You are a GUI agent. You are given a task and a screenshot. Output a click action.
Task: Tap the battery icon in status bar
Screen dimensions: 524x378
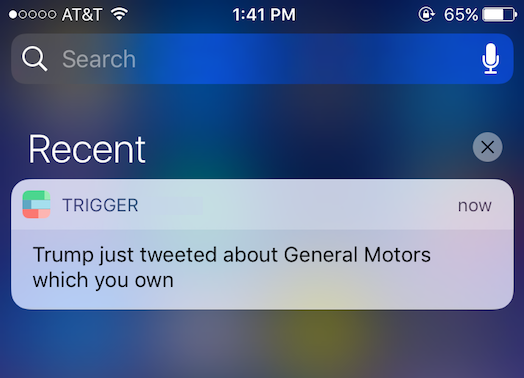point(499,15)
